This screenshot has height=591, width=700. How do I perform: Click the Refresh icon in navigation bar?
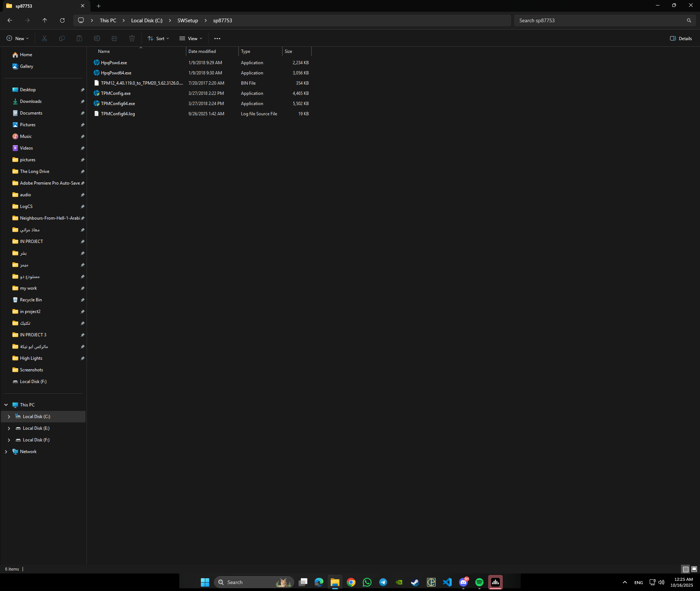click(62, 20)
